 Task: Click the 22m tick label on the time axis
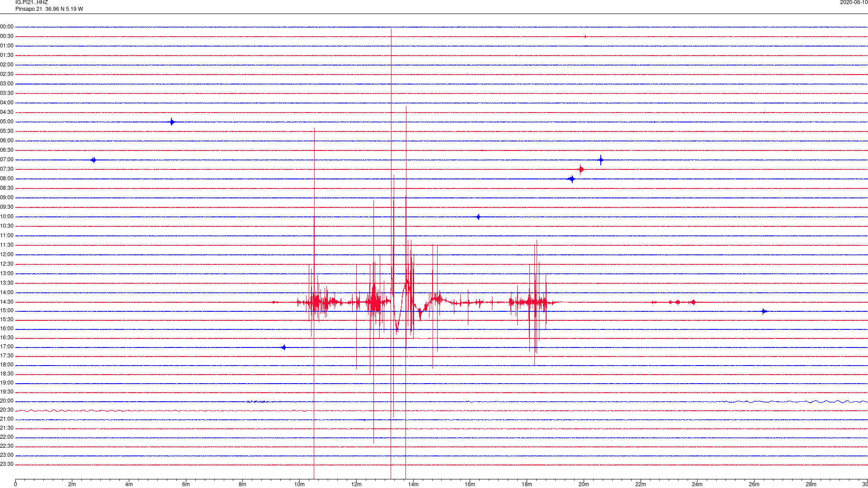(641, 484)
